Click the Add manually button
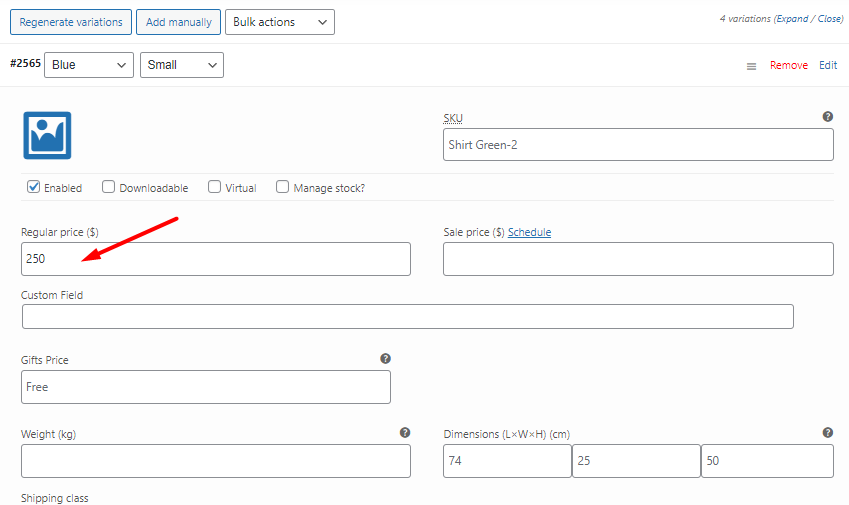The image size is (849, 505). click(x=179, y=22)
